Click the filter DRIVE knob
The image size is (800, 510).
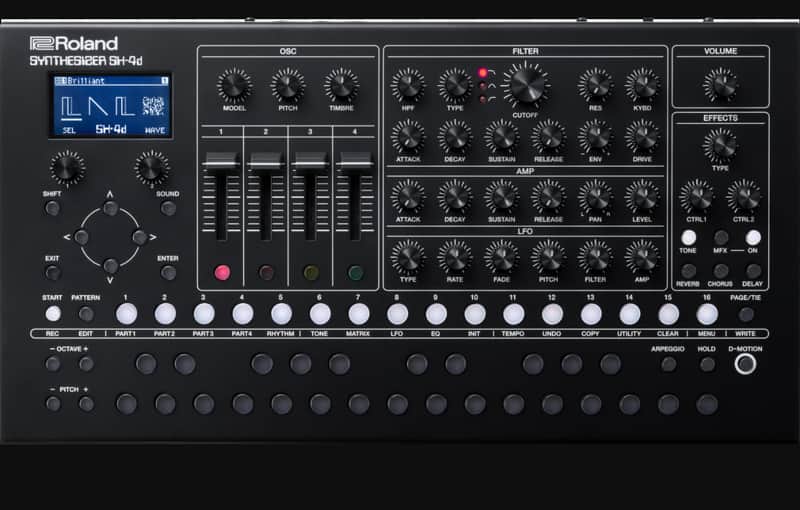pos(642,137)
